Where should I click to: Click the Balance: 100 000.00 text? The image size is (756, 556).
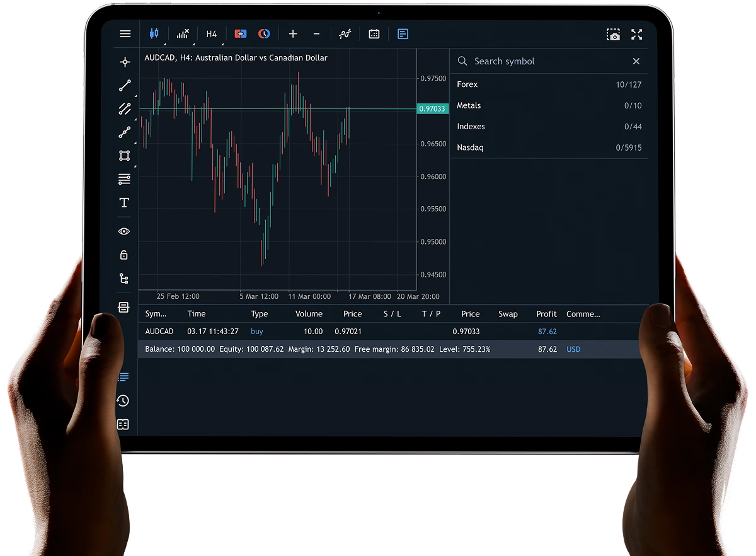coord(180,349)
